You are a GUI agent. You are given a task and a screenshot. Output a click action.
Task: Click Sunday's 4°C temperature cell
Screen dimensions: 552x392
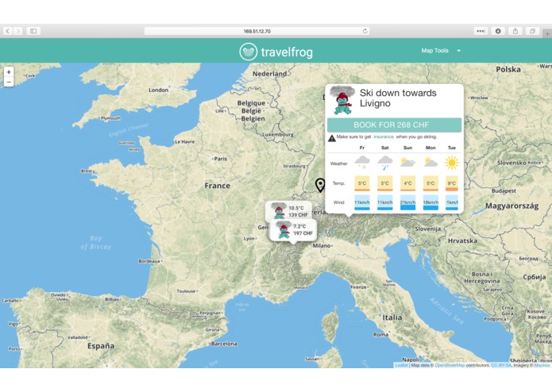[407, 183]
